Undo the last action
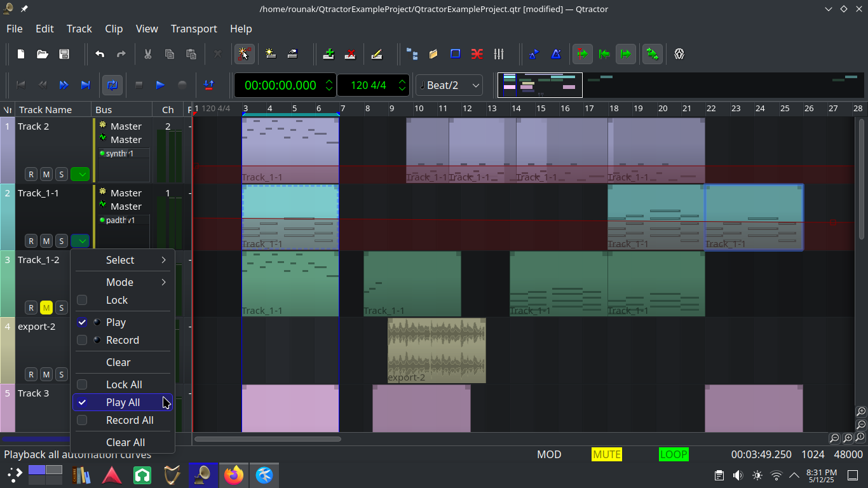Screen dimensions: 868x488 [99, 54]
